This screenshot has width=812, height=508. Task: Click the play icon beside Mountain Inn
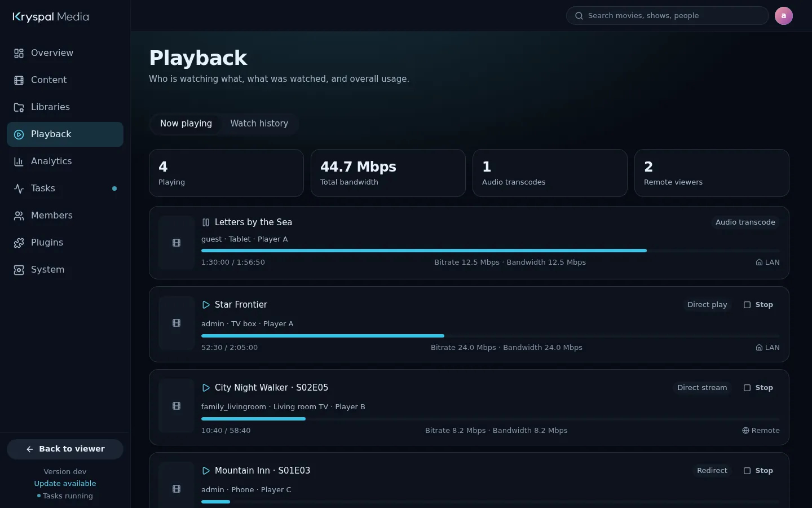pos(206,471)
